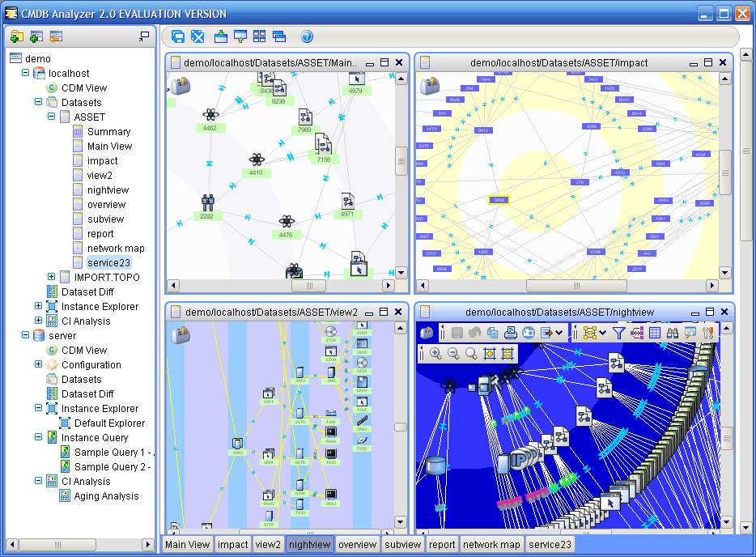Click the camera snapshot icon in nightview
The width and height of the screenshot is (756, 557).
529,333
